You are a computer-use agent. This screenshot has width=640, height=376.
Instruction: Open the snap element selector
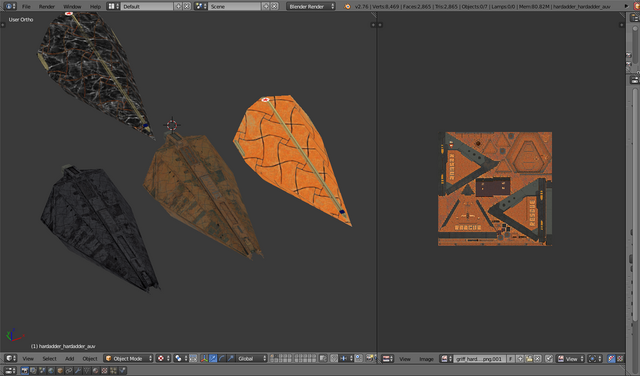(x=346, y=358)
